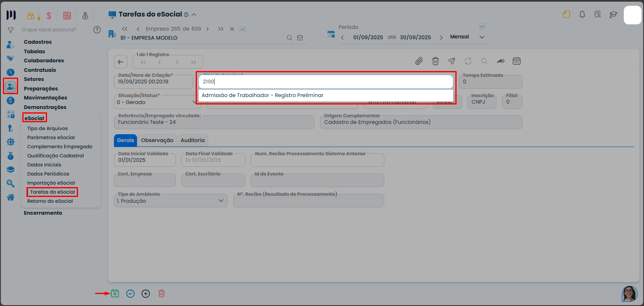
Task: Open the Tipo de Ambiente dropdown
Action: click(x=220, y=201)
